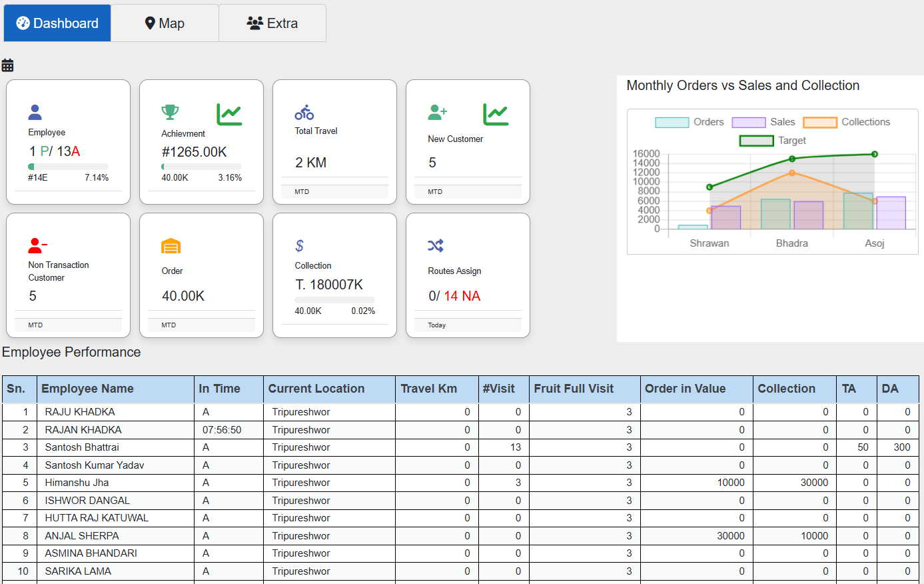
Task: Click the Employee attendance progress bar
Action: (x=68, y=166)
